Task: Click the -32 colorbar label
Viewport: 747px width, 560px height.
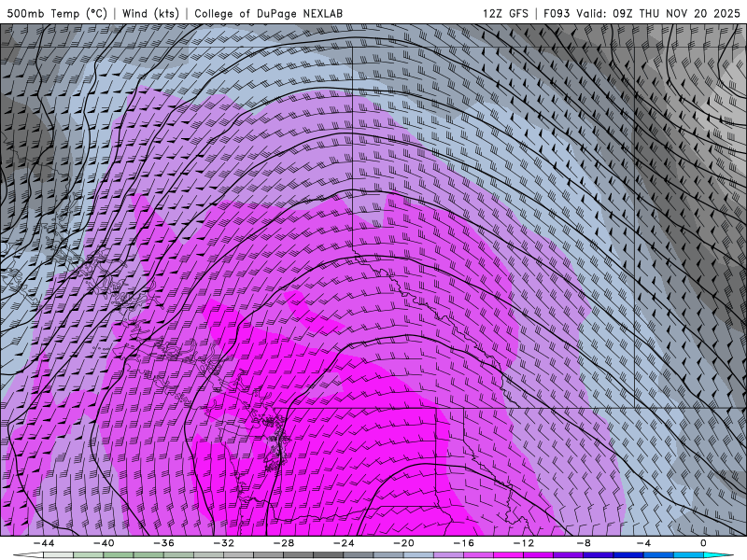Action: [x=224, y=543]
